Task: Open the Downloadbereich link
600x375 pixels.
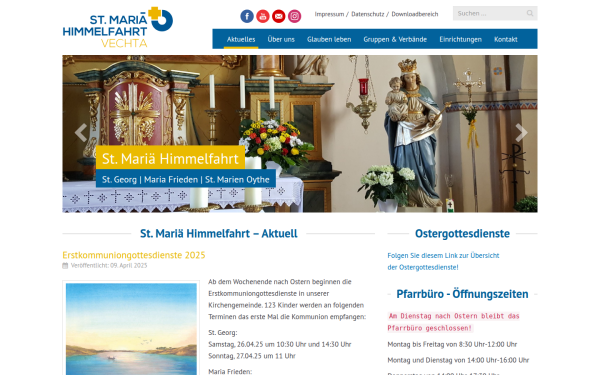Action: 415,14
